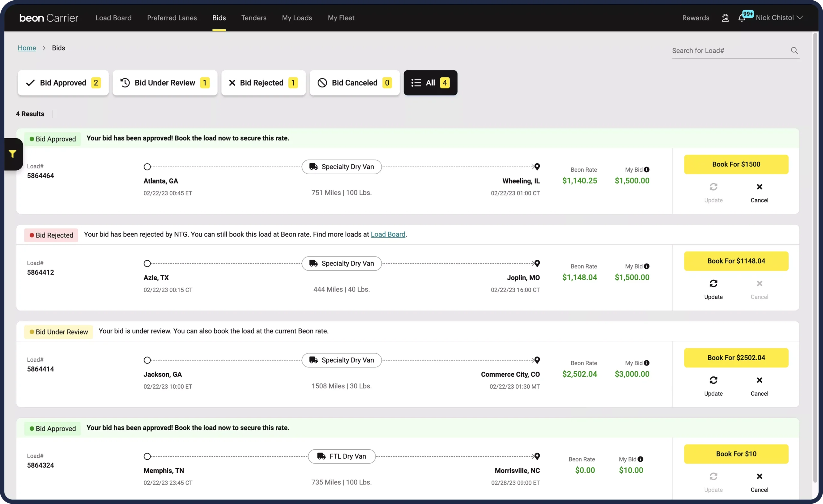
Task: Cancel the bid for load 5864324
Action: coord(759,477)
